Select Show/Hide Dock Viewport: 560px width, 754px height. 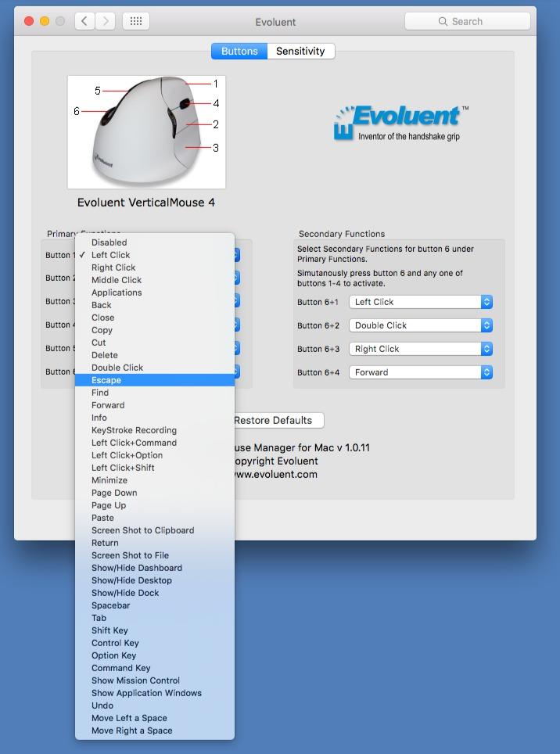[155, 592]
